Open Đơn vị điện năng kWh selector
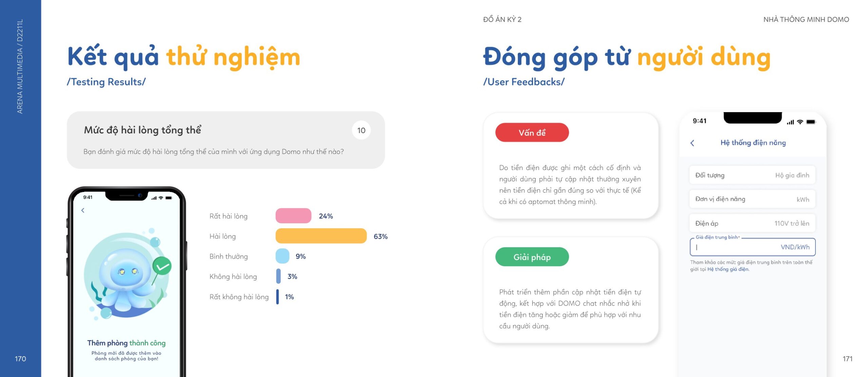The height and width of the screenshot is (377, 868). pos(752,199)
